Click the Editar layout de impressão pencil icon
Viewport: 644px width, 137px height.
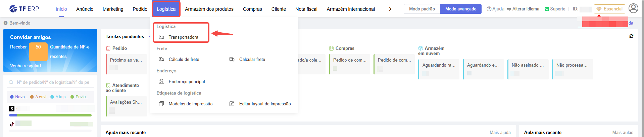pyautogui.click(x=232, y=104)
